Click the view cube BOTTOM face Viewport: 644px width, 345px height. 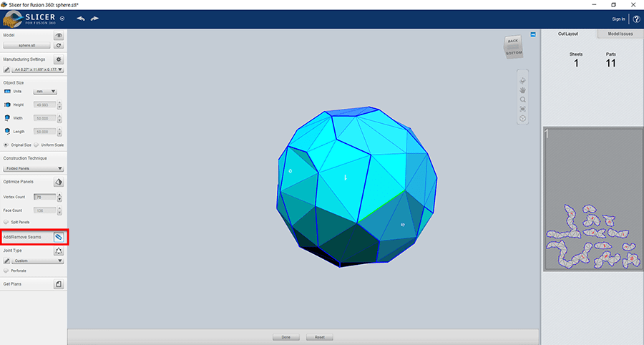(x=514, y=53)
